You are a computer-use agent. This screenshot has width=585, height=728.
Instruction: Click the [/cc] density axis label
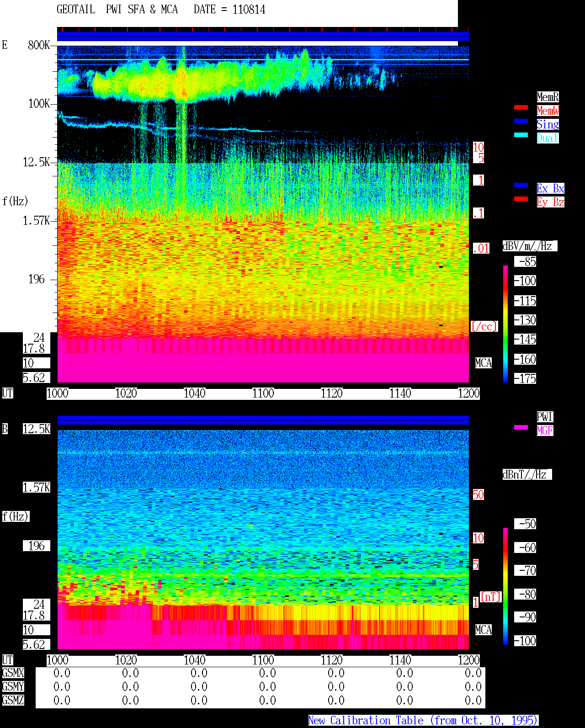484,327
